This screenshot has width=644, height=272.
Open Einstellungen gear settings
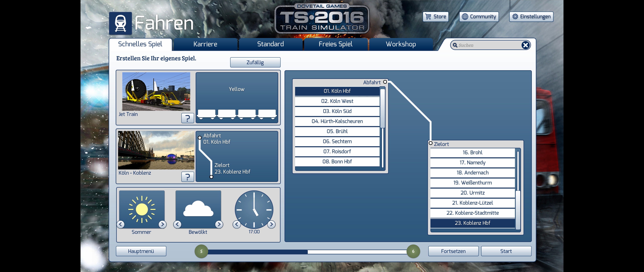(531, 17)
